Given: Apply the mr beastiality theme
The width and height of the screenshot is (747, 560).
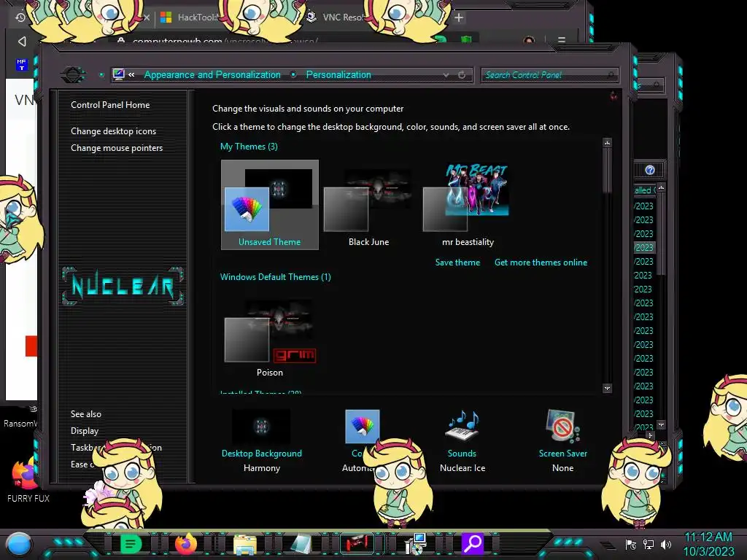Looking at the screenshot, I should coord(468,204).
